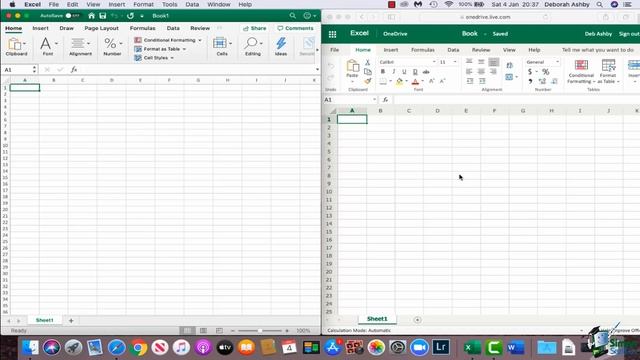Click the Share button in desktop Excel
This screenshot has height=360, width=640.
click(x=254, y=28)
